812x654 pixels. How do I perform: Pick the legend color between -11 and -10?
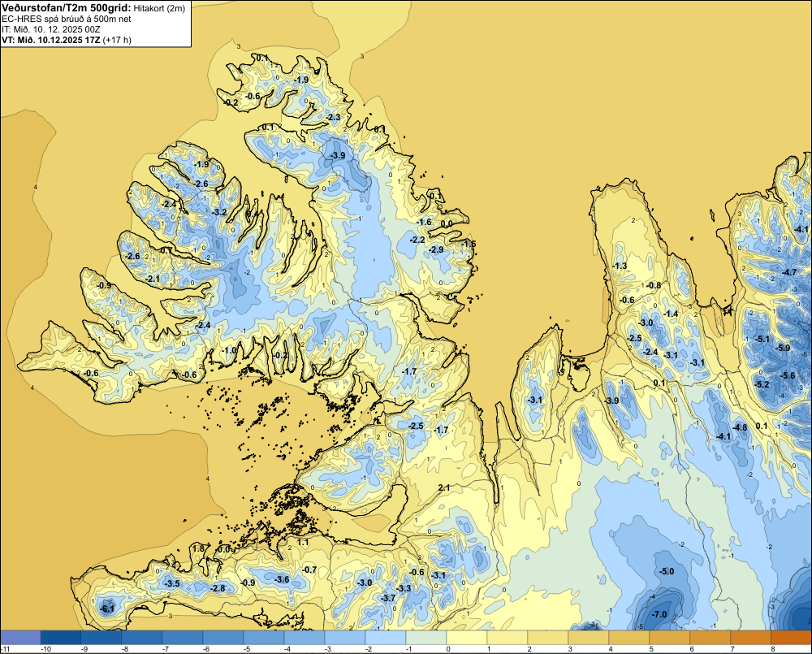click(x=20, y=638)
